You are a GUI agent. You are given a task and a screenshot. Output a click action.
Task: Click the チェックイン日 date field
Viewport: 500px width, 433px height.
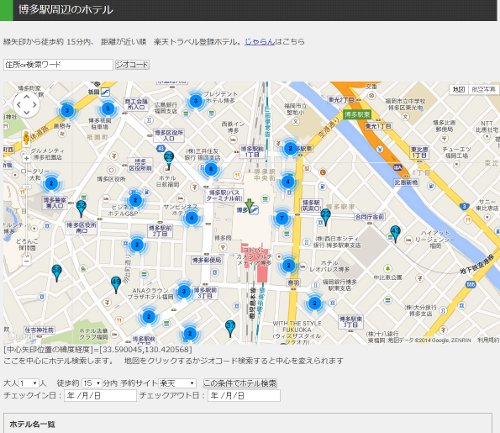tap(100, 396)
